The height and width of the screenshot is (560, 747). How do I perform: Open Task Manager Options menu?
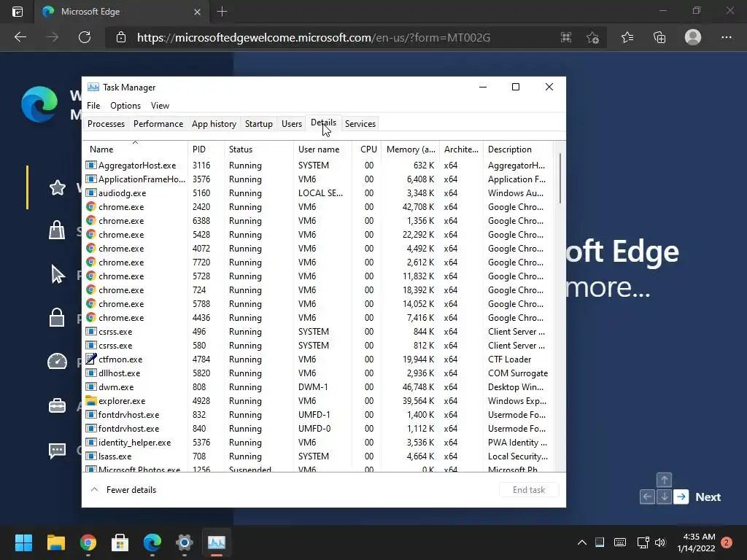125,106
